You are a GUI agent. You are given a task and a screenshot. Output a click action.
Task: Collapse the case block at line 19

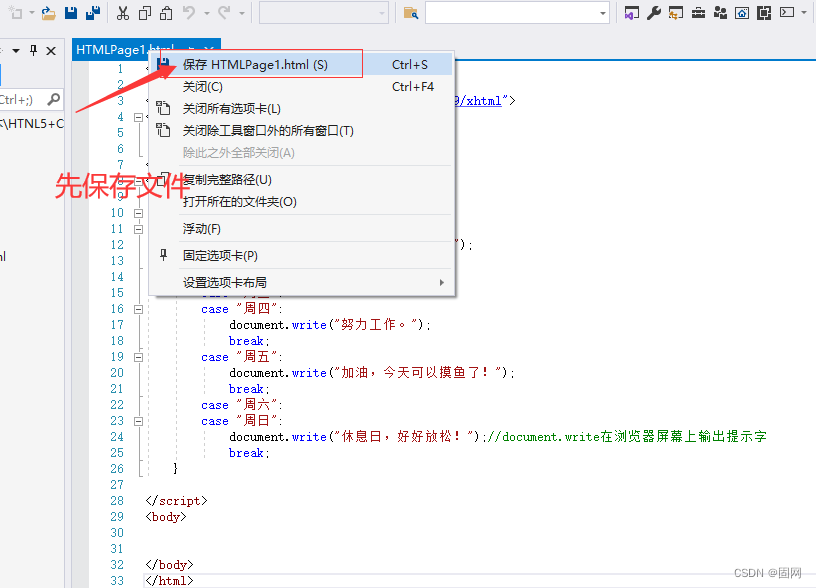pyautogui.click(x=138, y=357)
